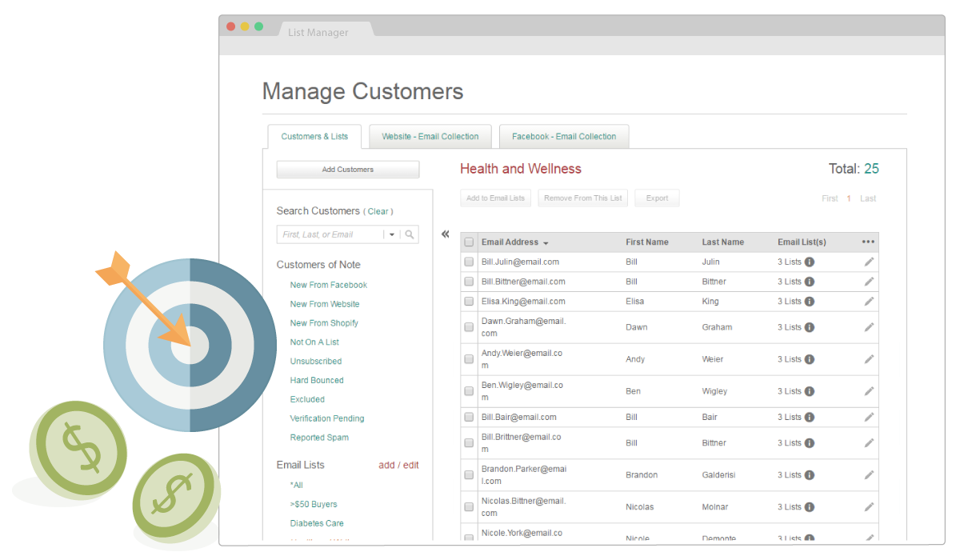
Task: Edit Bill.Julin@email.com with pencil icon
Action: (869, 262)
